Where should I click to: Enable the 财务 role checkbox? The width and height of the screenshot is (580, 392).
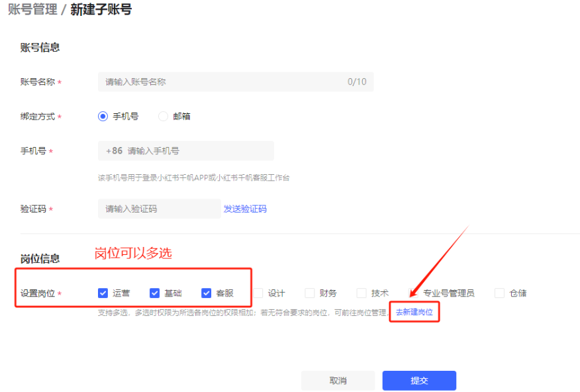click(310, 293)
